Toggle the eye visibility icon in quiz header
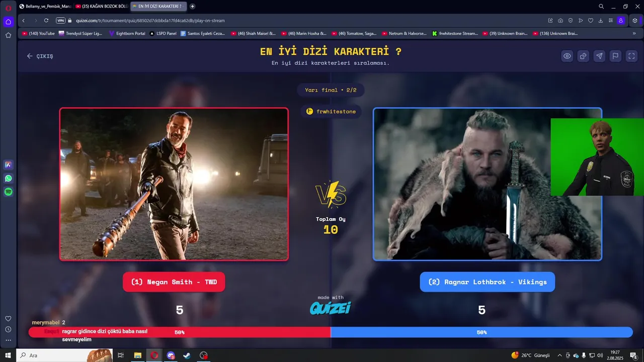Image resolution: width=644 pixels, height=362 pixels. [x=567, y=56]
